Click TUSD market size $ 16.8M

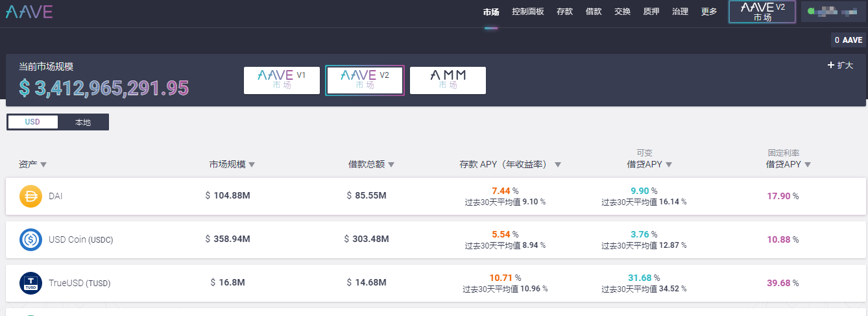228,282
